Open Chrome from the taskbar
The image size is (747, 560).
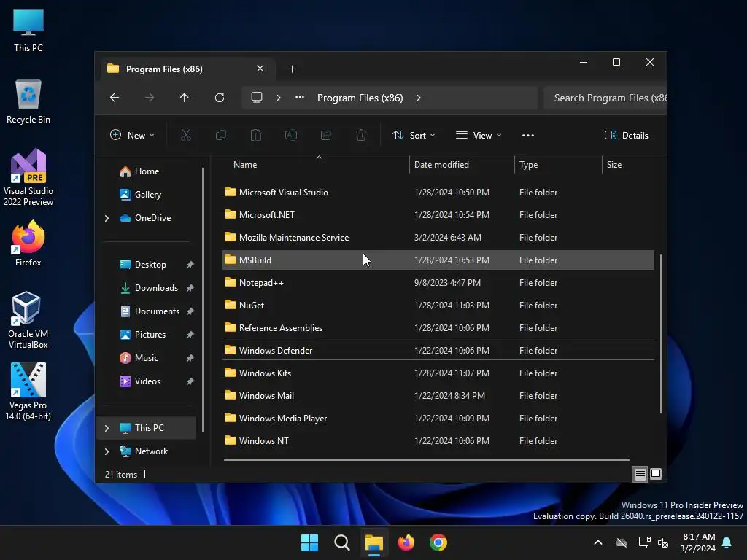[x=438, y=542]
